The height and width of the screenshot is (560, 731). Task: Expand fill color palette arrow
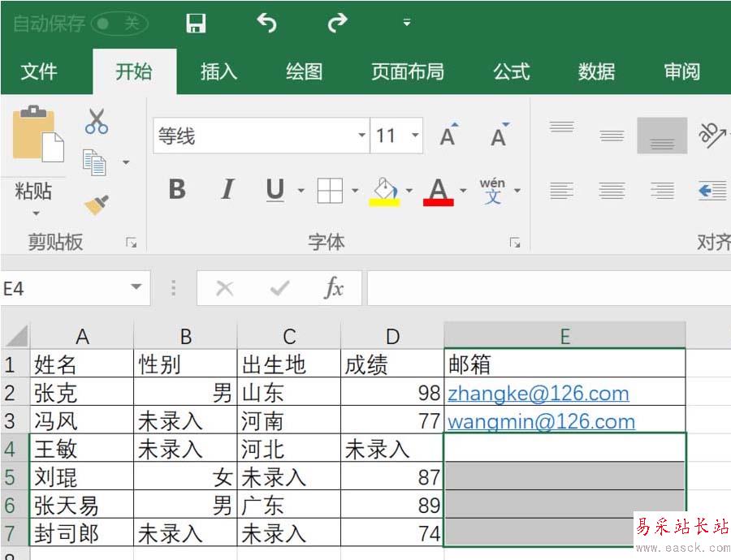tap(409, 190)
